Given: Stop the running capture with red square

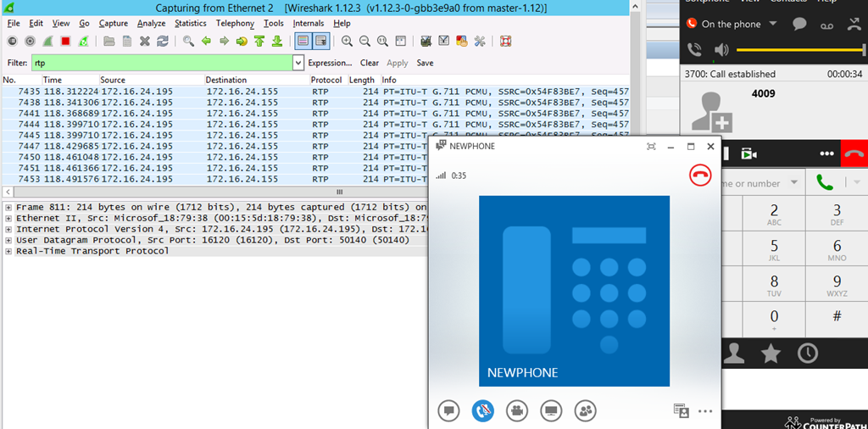Looking at the screenshot, I should point(65,41).
